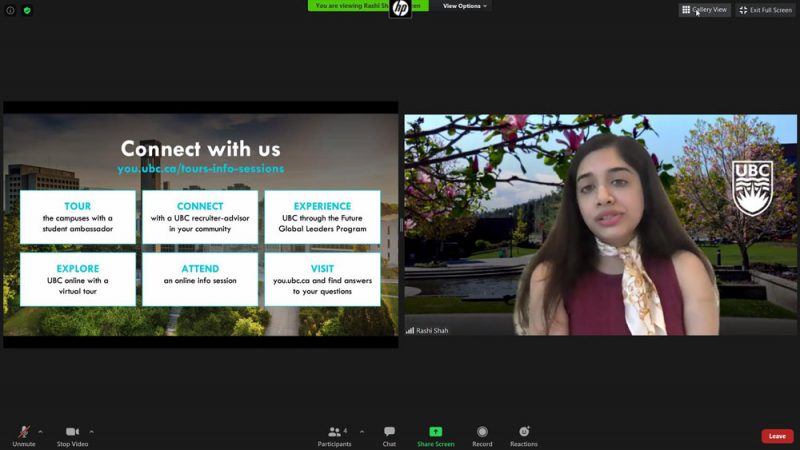Open the Participants panel
Image resolution: width=800 pixels, height=450 pixels.
click(334, 436)
